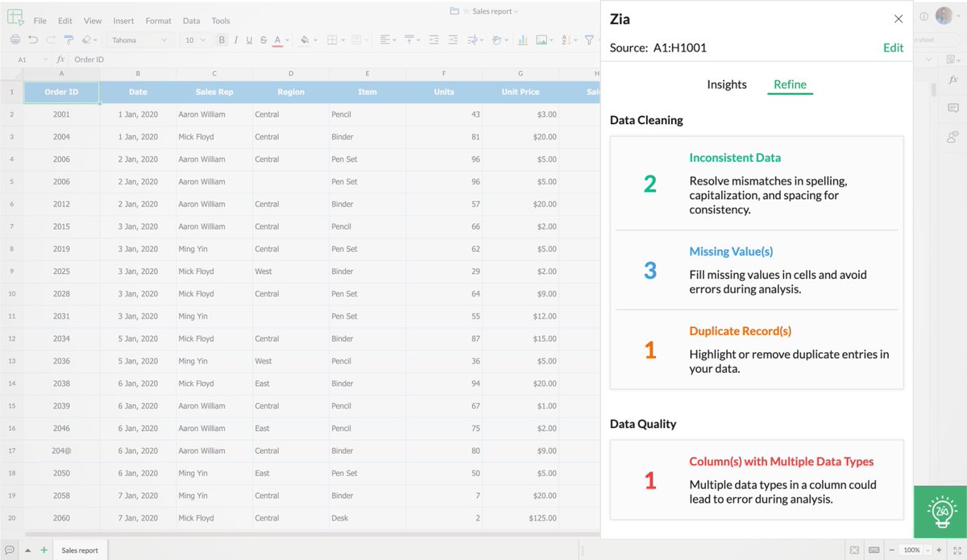
Task: Open the functions fx panel in the right sidebar
Action: click(952, 79)
